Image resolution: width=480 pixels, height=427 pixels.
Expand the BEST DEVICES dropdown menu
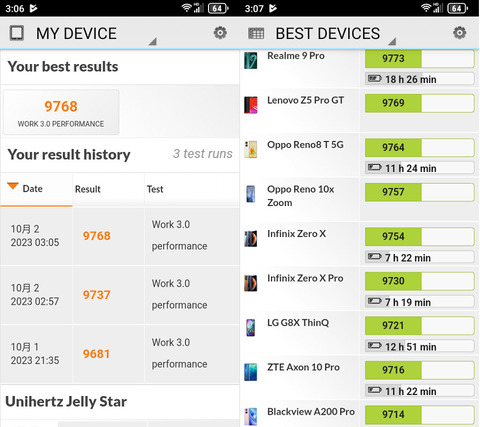(x=392, y=41)
